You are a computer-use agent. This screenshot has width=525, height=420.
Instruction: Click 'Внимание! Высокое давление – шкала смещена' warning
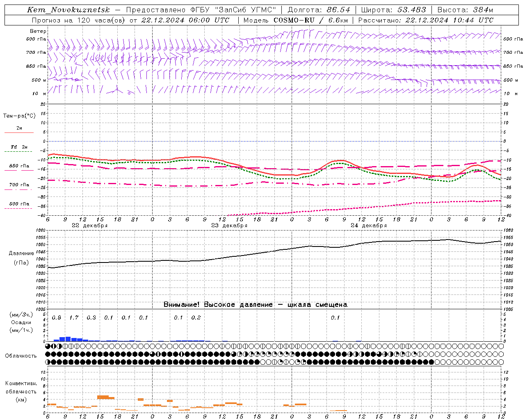pos(256,305)
